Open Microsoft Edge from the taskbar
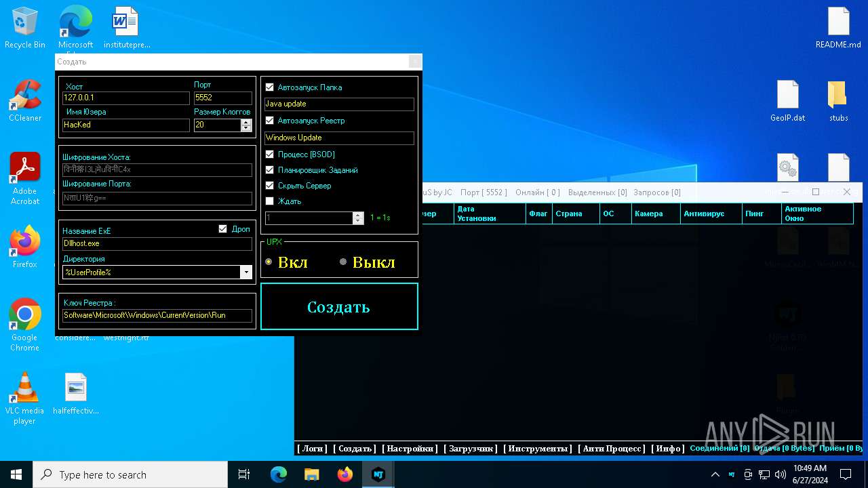The height and width of the screenshot is (488, 868). [279, 474]
